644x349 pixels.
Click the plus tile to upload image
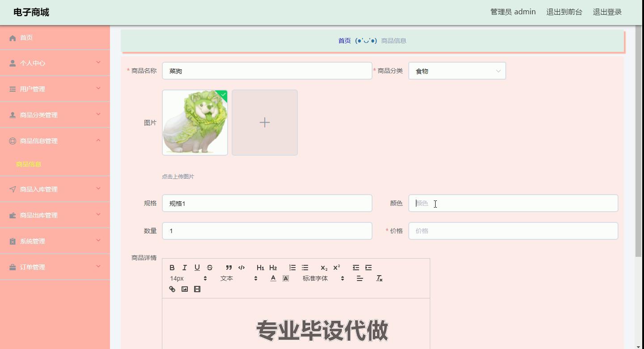(x=265, y=123)
